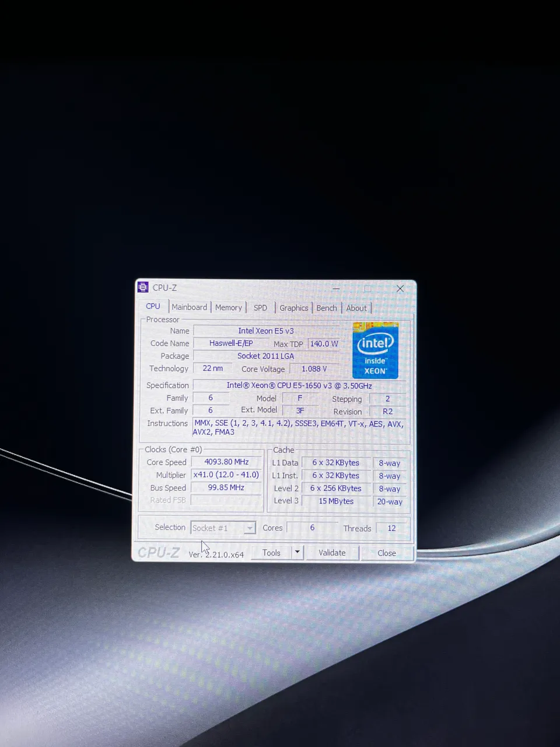This screenshot has width=560, height=747.
Task: Click the L1 Inst. value '6 x 32 KBytes'
Action: [x=336, y=476]
